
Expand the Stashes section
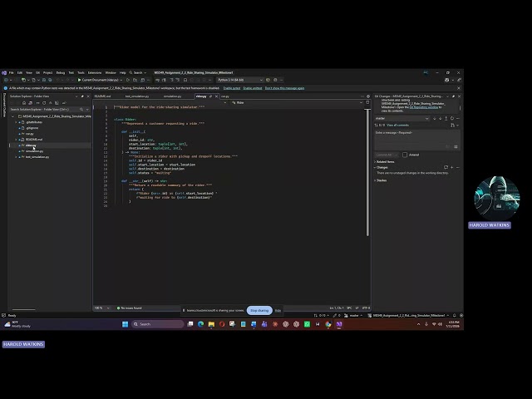click(x=381, y=180)
